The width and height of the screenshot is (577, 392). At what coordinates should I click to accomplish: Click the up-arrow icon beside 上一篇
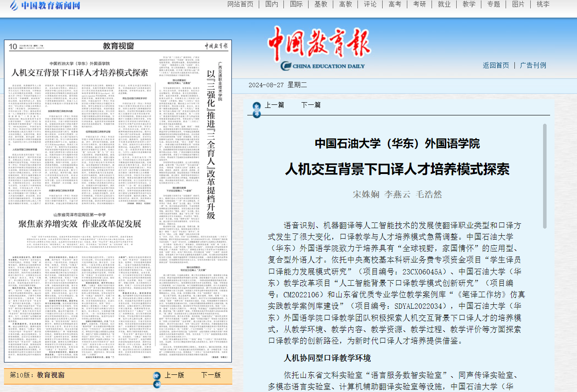[257, 106]
